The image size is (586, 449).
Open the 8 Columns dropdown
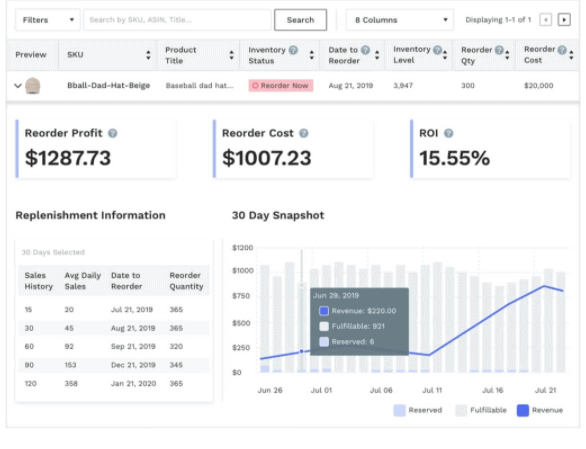[400, 20]
